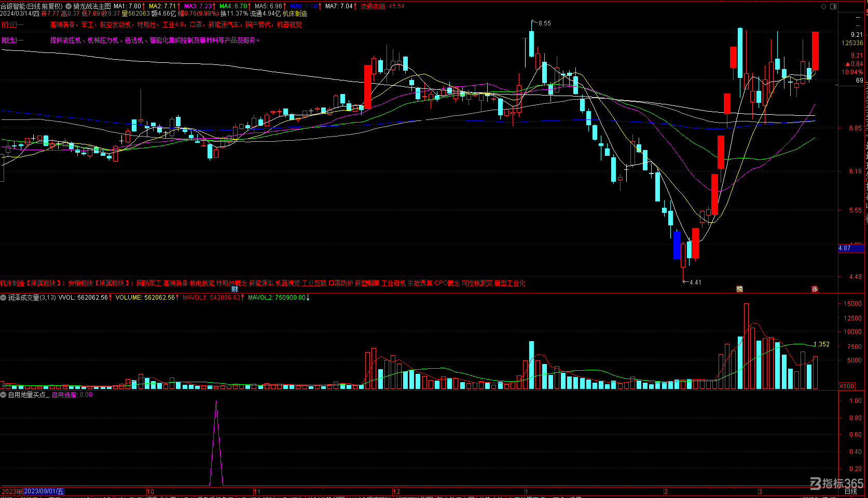
Task: Click the 自用地量买点 indicator name
Action: [29, 395]
